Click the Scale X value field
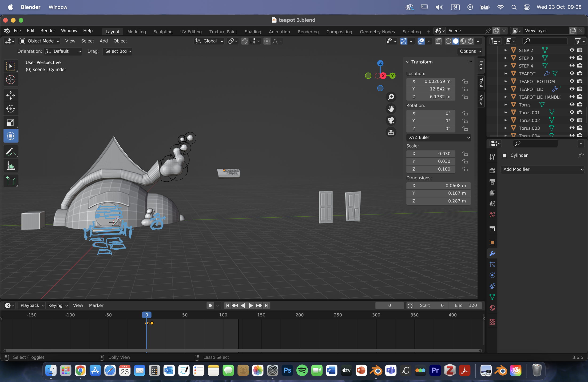 pos(431,154)
